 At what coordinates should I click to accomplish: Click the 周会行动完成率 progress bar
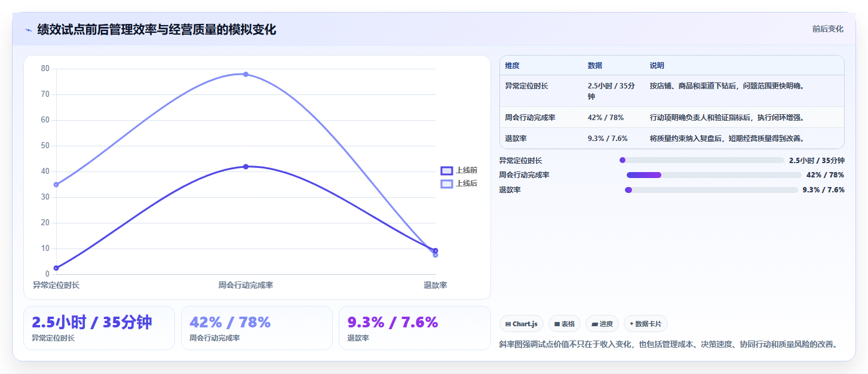[x=714, y=175]
